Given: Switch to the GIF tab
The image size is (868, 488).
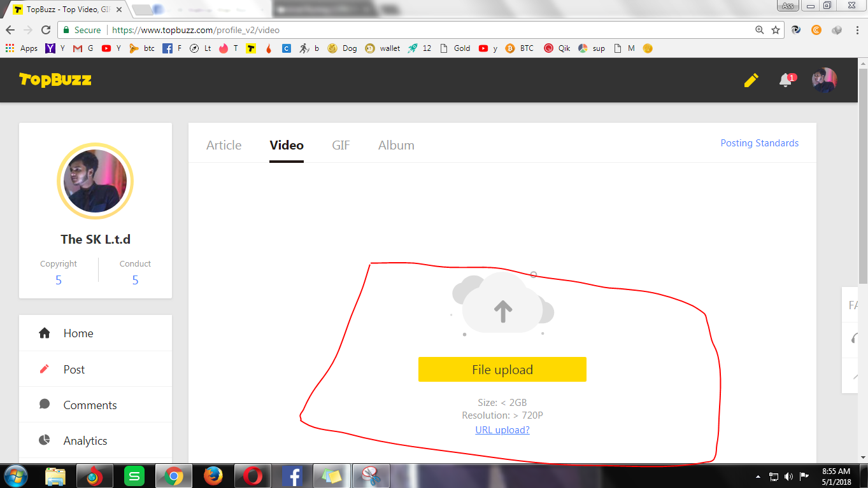Looking at the screenshot, I should 341,145.
